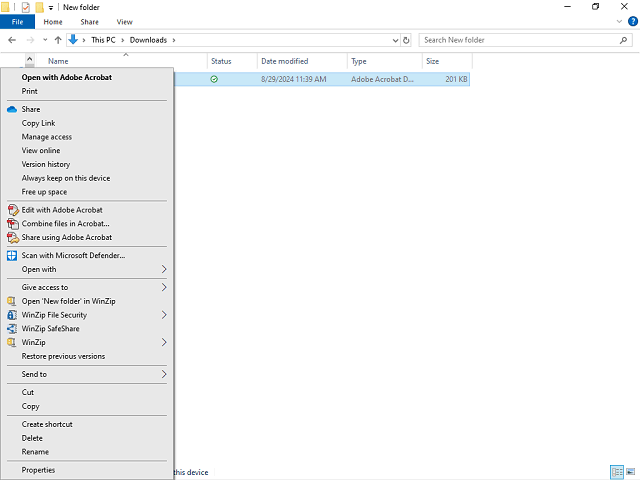Click the Microsoft Defender shield icon
The image size is (640, 480).
tap(12, 256)
